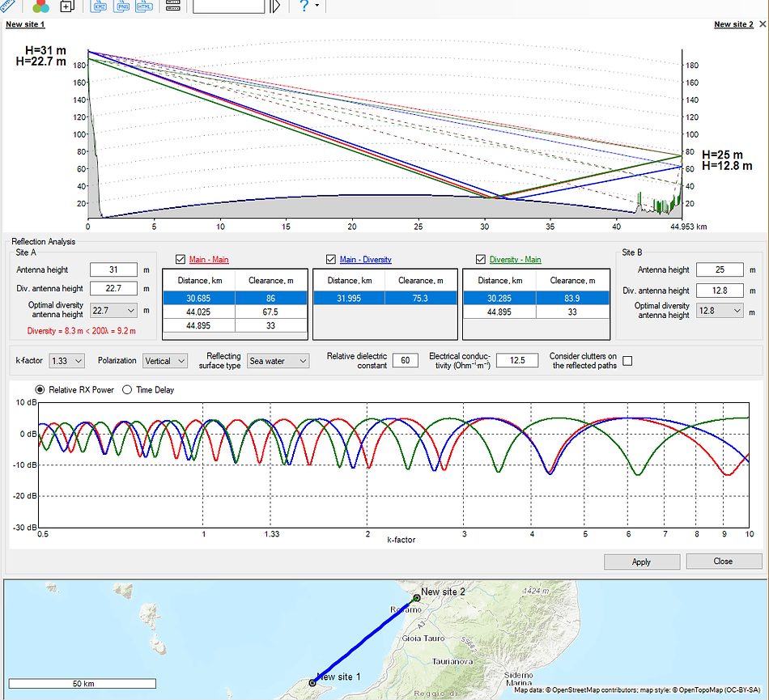Click the Close button
Viewport: 769px width, 700px height.
point(724,562)
